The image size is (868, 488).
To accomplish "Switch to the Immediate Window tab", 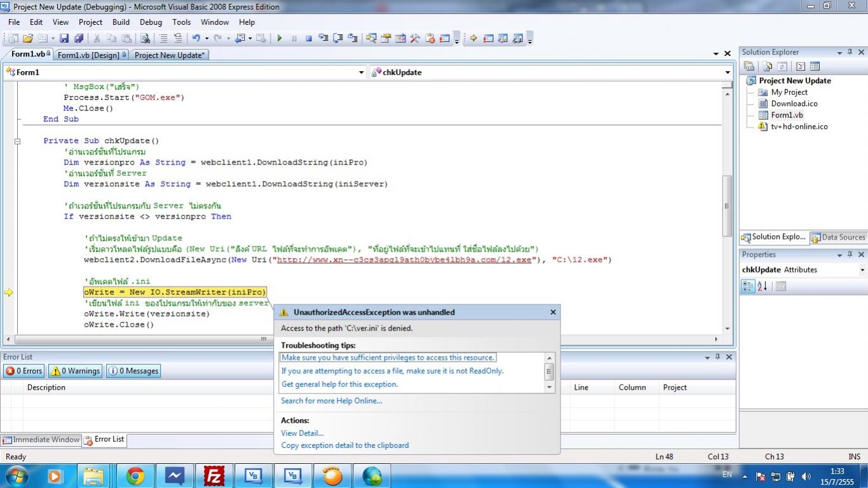I will click(x=41, y=440).
